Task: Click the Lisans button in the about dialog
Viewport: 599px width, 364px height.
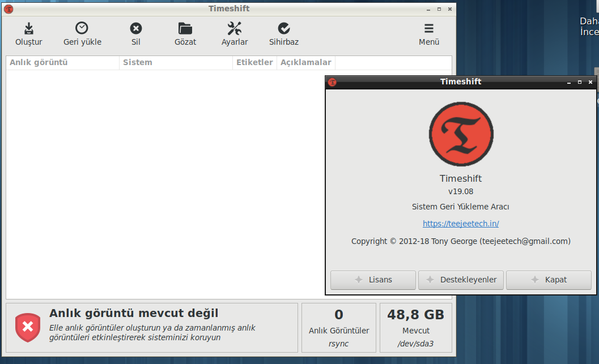Action: (373, 280)
